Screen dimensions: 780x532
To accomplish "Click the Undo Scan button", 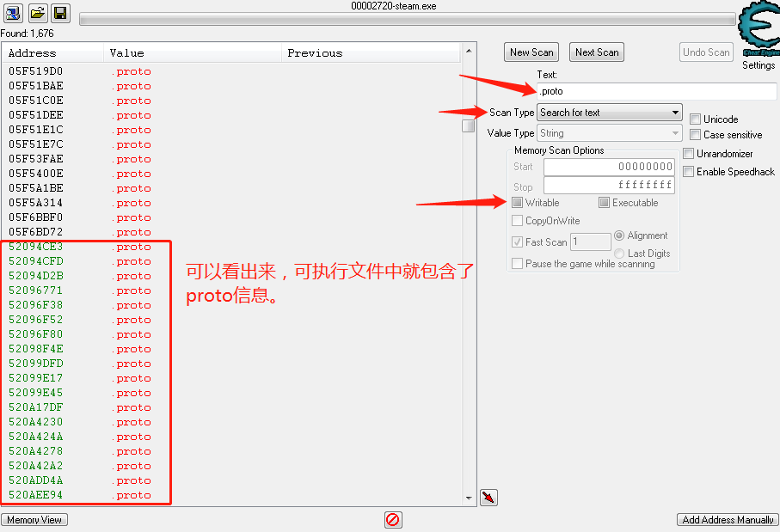I will coord(706,52).
